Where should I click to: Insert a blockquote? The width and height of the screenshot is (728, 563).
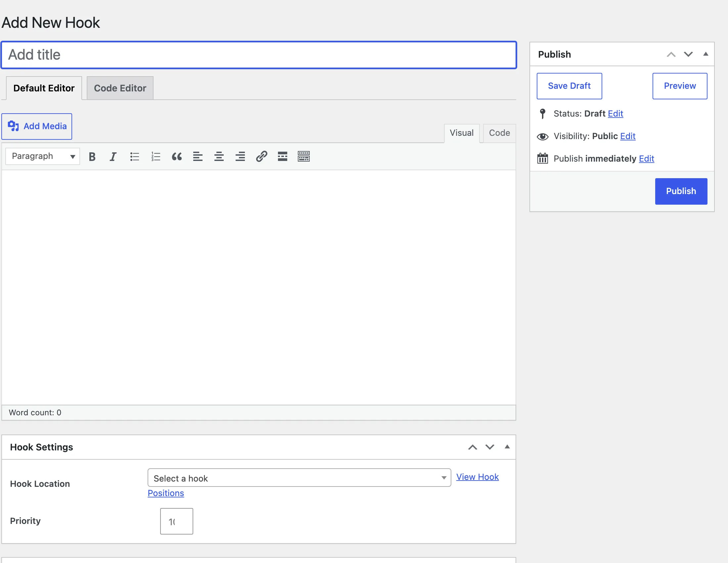pyautogui.click(x=177, y=156)
